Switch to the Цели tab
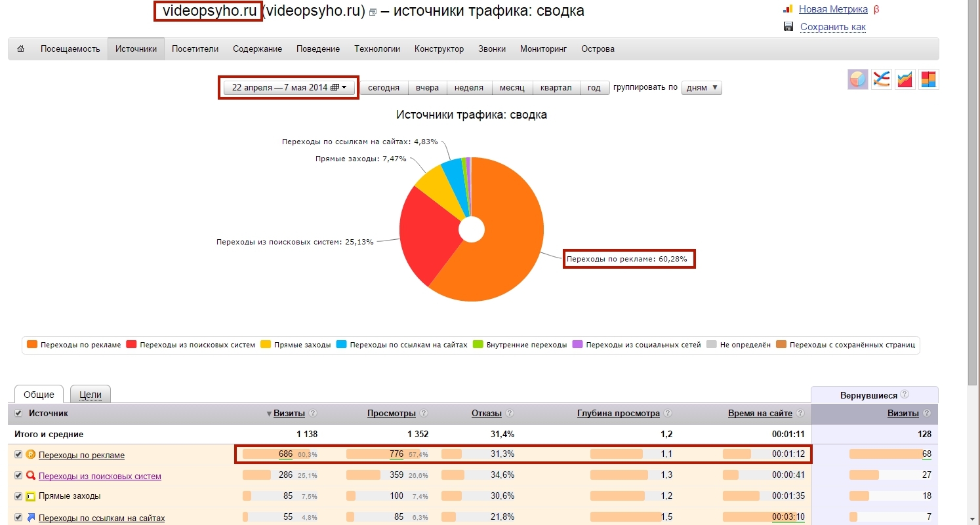The image size is (980, 525). (x=91, y=395)
